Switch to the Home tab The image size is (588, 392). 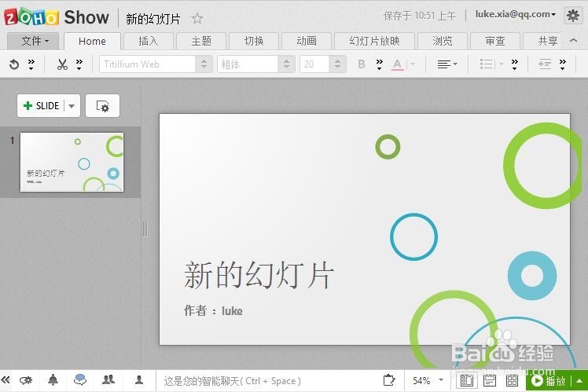92,41
